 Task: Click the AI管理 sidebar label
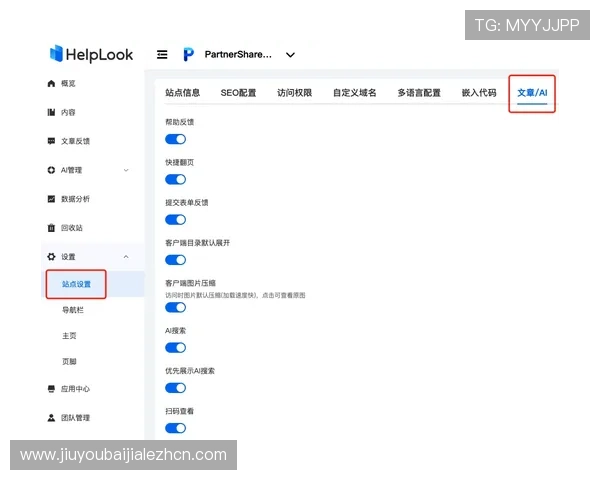(72, 170)
